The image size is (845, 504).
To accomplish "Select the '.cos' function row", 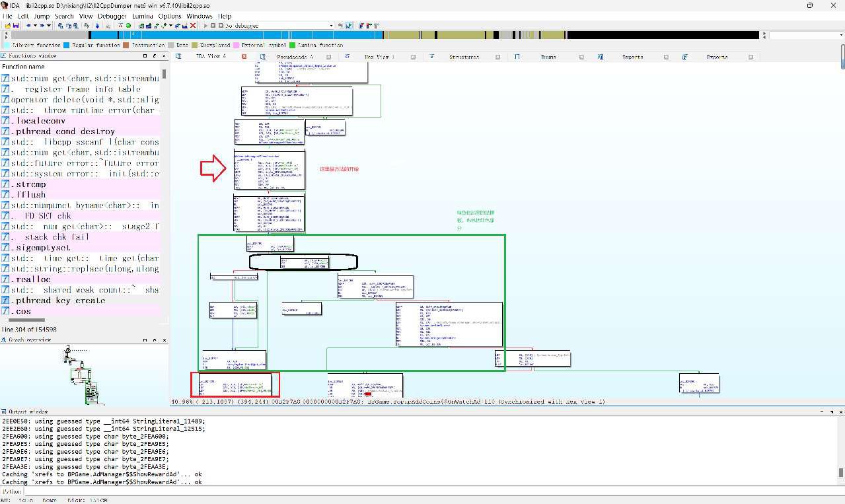I will pos(80,311).
